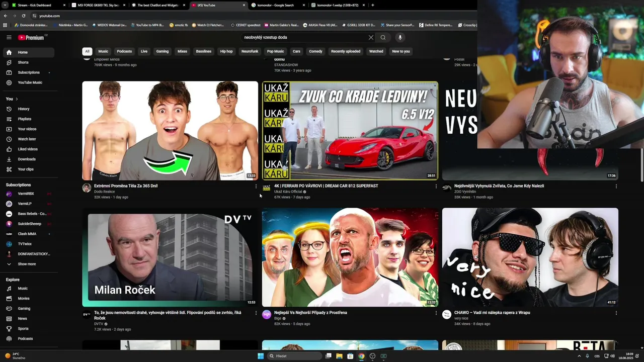Select the Recently uploaded filter chip

[346, 51]
